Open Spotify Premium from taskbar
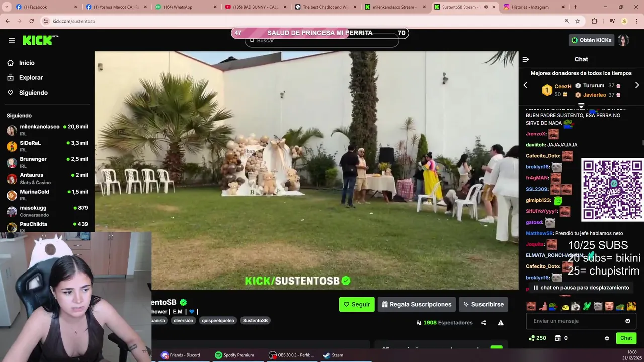Screen dimensions: 644x362 pos(234,355)
